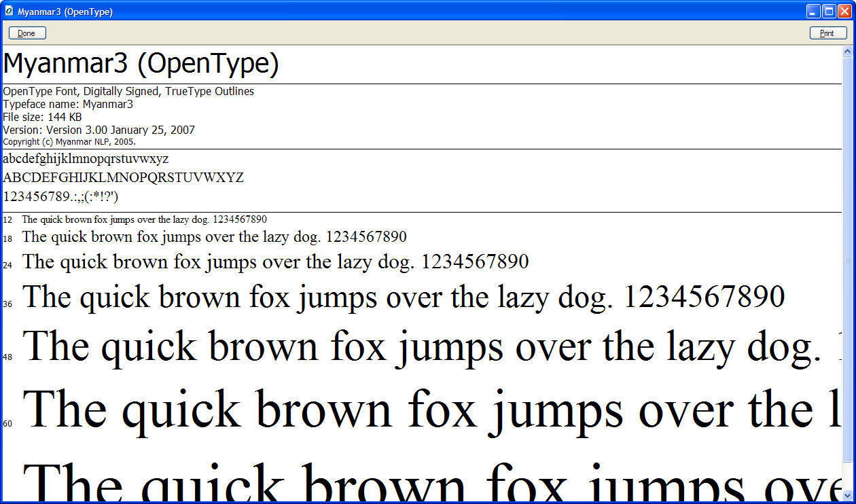This screenshot has height=504, width=856.
Task: Click the window title text in title bar
Action: tap(65, 12)
